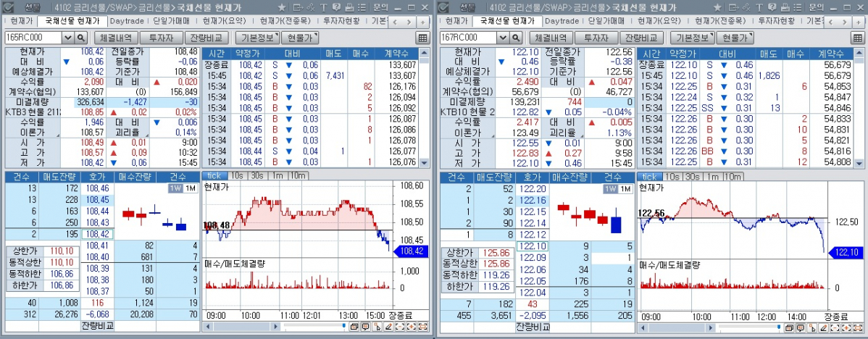Select 30s chart tab in right window
The height and width of the screenshot is (339, 868).
[692, 176]
